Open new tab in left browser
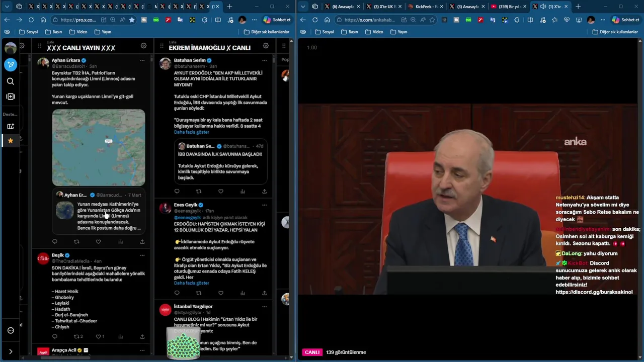This screenshot has height=362, width=644. (x=229, y=7)
